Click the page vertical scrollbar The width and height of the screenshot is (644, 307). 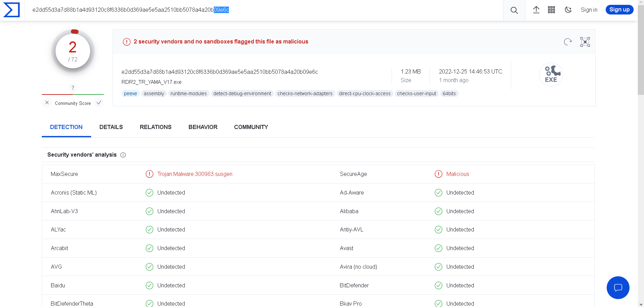click(641, 153)
